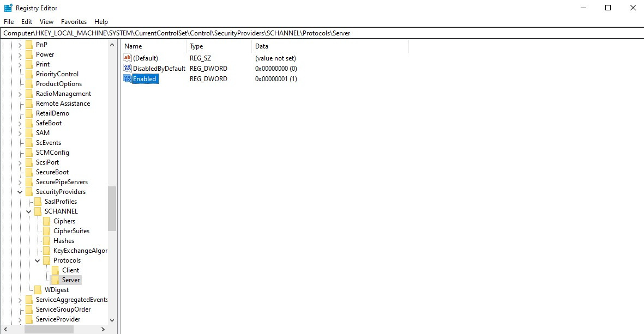The width and height of the screenshot is (644, 334).
Task: Open the Favorites menu
Action: coord(74,22)
